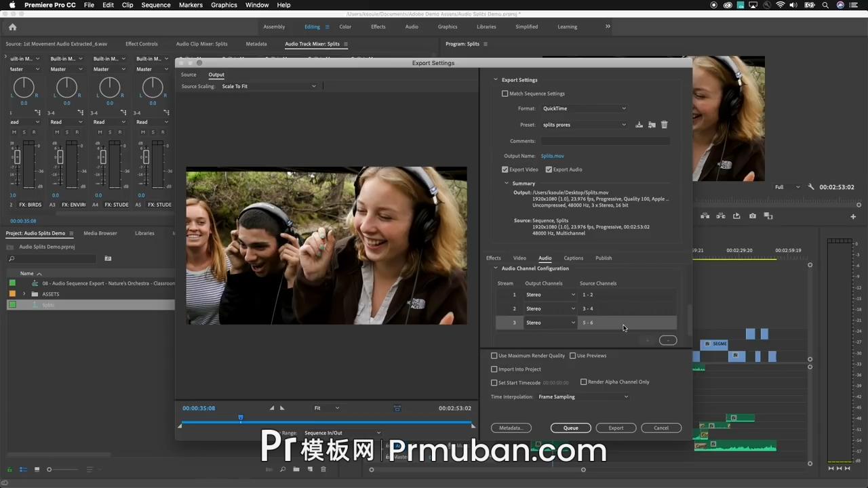Delete the 'splits prores' preset using the trash icon
Image resolution: width=868 pixels, height=488 pixels.
point(664,124)
